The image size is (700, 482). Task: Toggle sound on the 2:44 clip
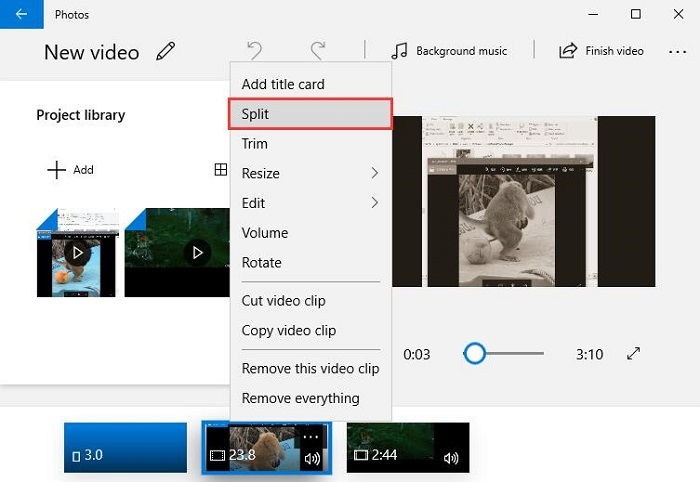(x=451, y=459)
